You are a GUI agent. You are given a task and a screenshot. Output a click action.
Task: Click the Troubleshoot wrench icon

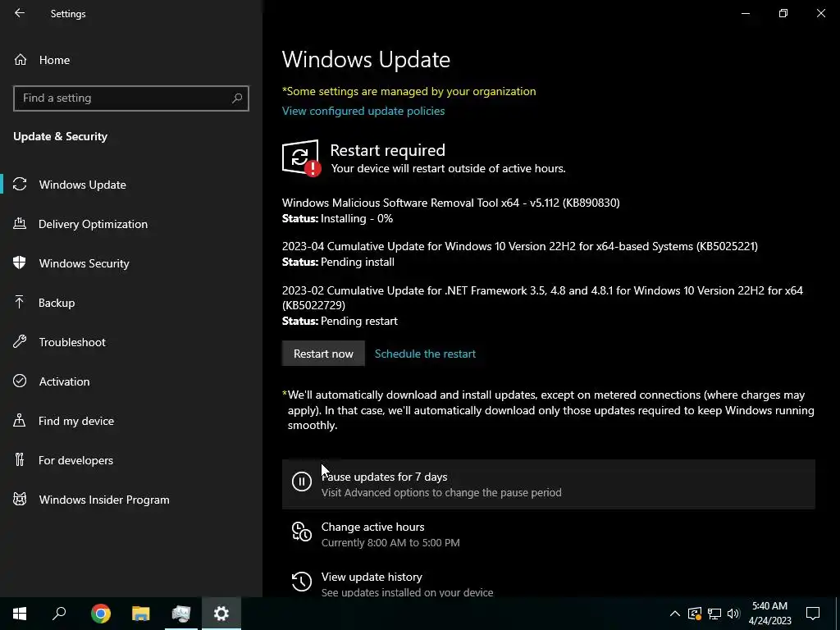20,342
